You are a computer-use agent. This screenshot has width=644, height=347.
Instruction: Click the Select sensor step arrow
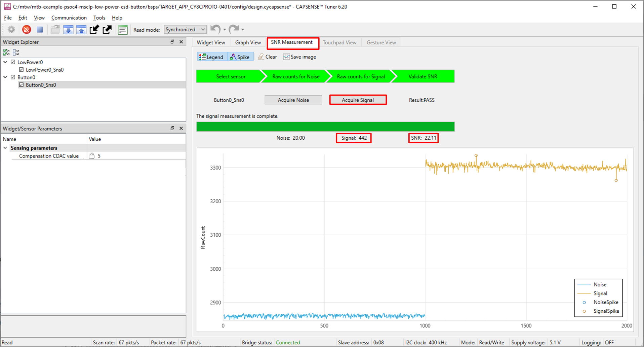229,76
